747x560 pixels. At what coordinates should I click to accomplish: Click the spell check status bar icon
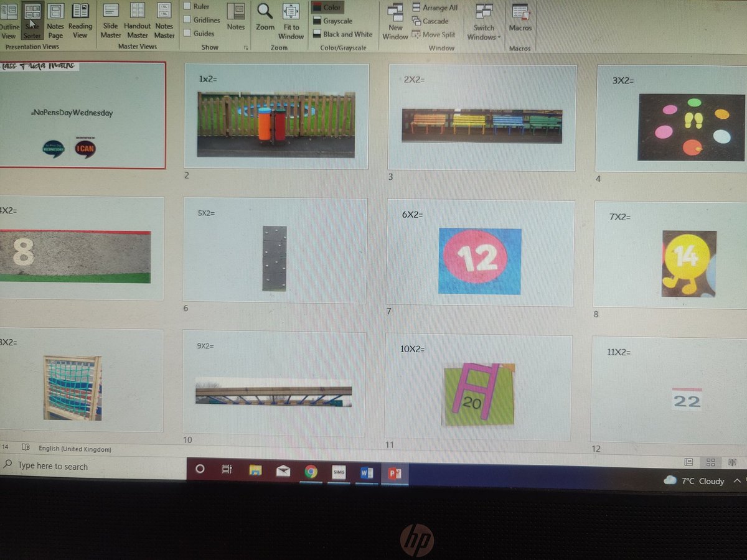26,447
